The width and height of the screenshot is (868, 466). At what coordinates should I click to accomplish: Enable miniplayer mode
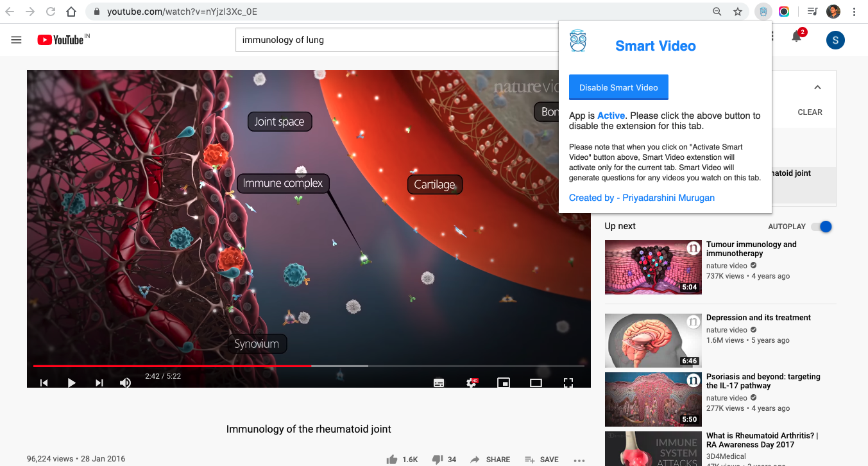tap(504, 383)
